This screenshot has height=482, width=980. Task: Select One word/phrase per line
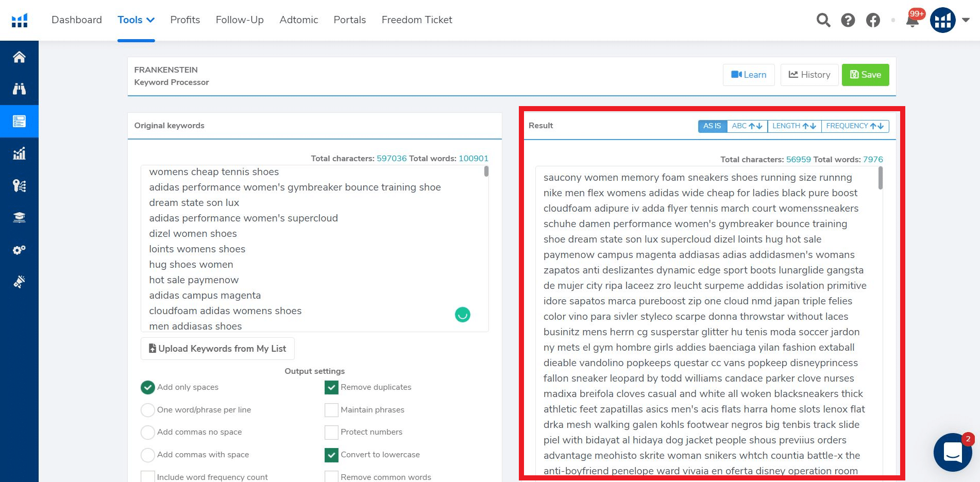148,410
